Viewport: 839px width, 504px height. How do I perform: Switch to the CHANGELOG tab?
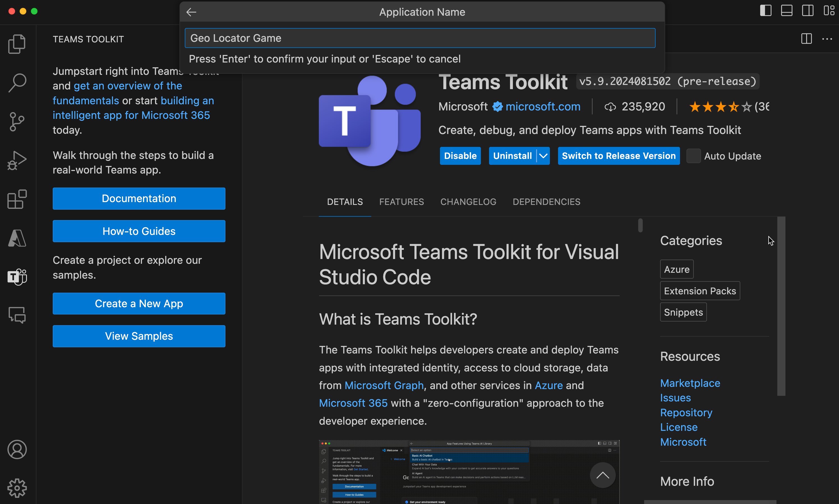pos(468,202)
